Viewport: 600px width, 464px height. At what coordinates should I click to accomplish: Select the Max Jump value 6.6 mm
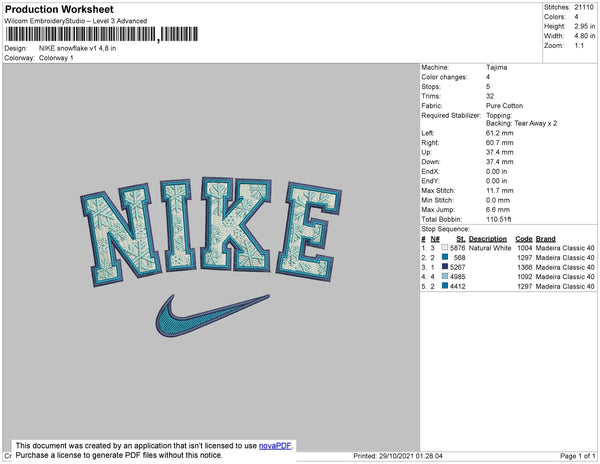[498, 210]
